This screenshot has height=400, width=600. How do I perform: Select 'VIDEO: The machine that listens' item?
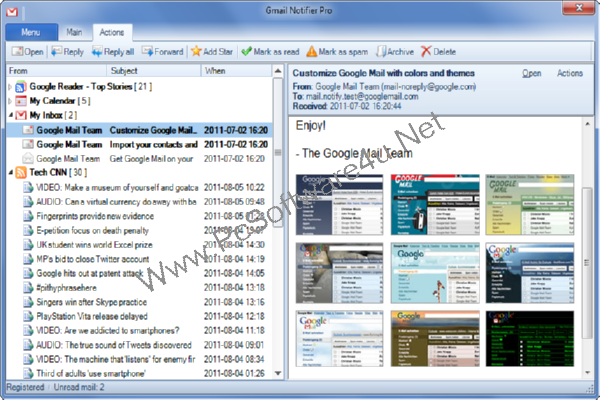pos(139,359)
